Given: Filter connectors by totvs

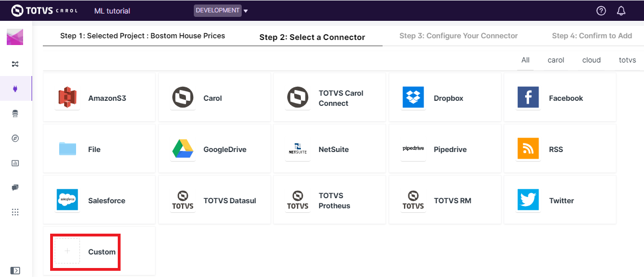Looking at the screenshot, I should click(627, 60).
